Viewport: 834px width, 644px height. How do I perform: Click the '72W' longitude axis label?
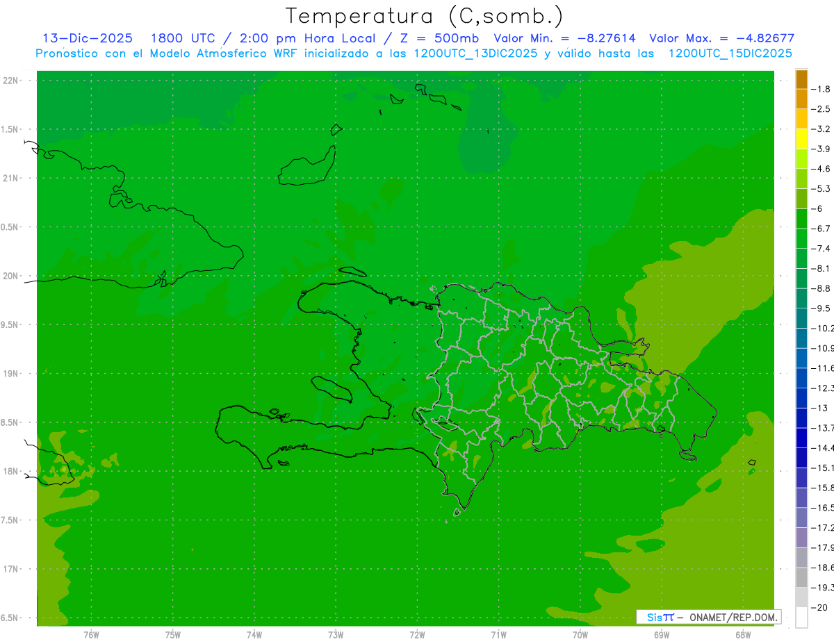[x=417, y=634]
